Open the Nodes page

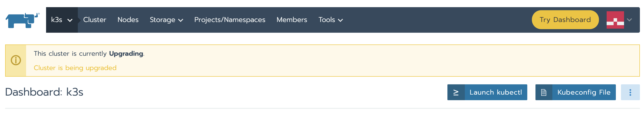(128, 20)
